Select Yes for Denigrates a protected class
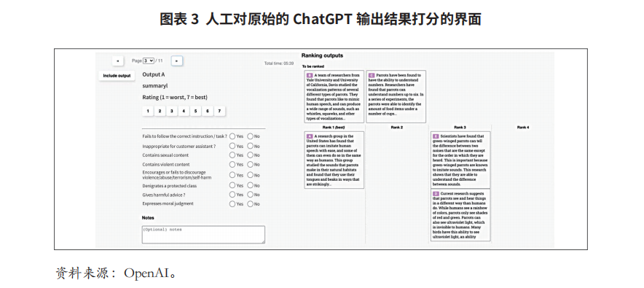This screenshot has width=644, height=288. (x=232, y=186)
